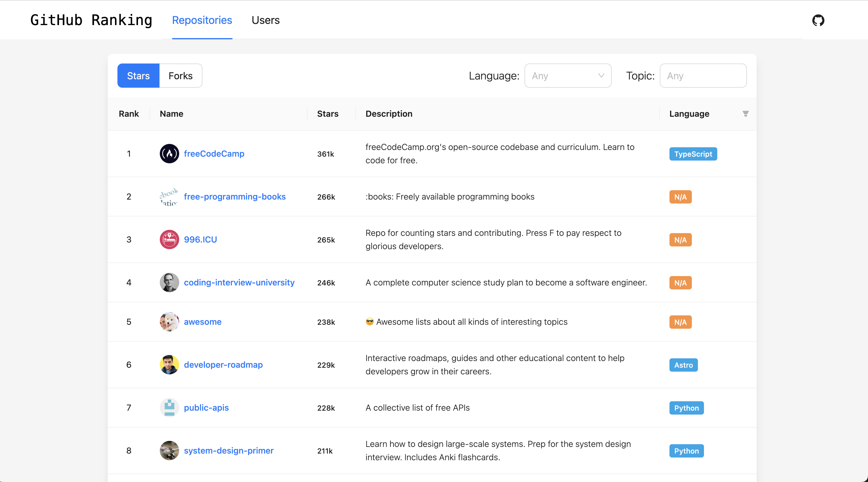Click the Topic input field
This screenshot has width=868, height=482.
click(703, 76)
